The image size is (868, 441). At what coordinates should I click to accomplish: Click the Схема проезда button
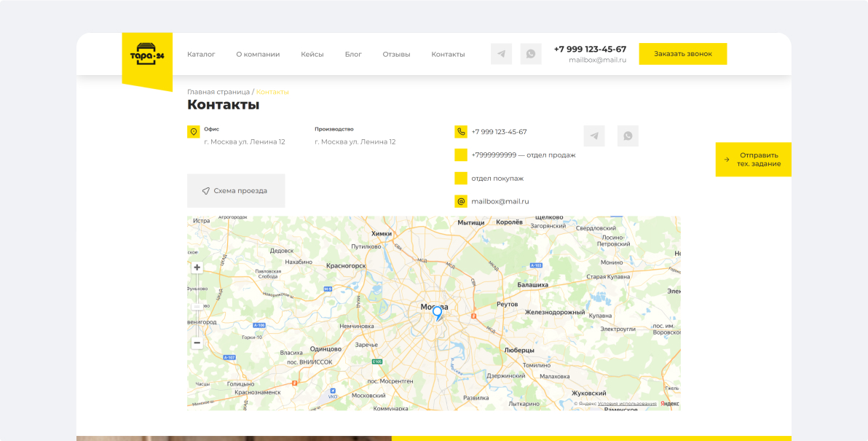click(235, 190)
